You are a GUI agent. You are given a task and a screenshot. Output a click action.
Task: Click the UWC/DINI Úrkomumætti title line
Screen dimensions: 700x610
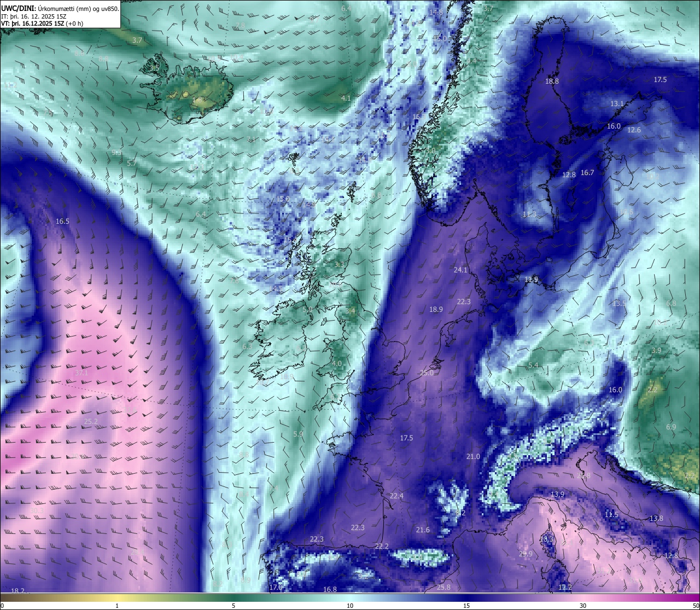[x=60, y=8]
